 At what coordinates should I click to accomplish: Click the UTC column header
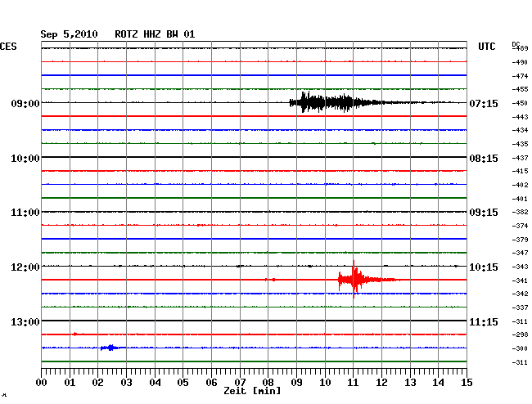(486, 47)
